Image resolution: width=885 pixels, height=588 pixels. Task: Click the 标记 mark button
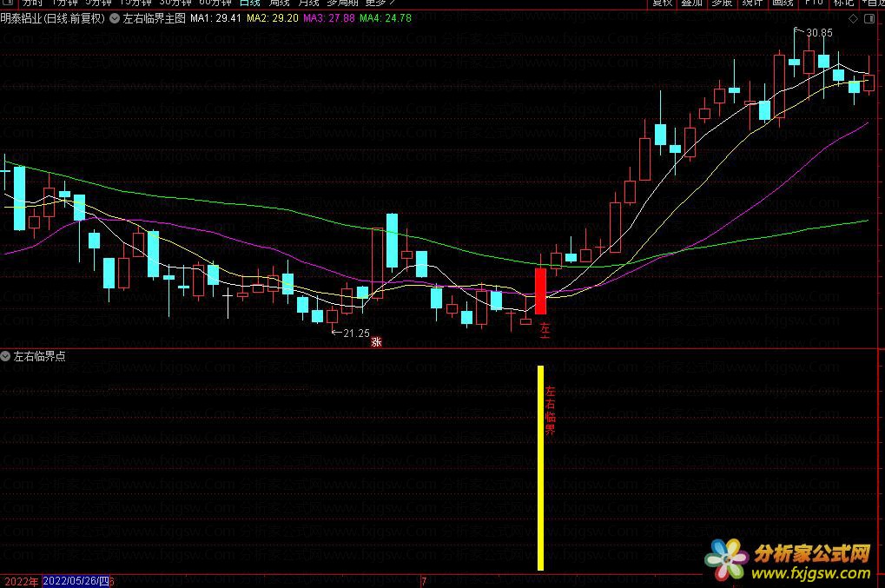coord(843,3)
